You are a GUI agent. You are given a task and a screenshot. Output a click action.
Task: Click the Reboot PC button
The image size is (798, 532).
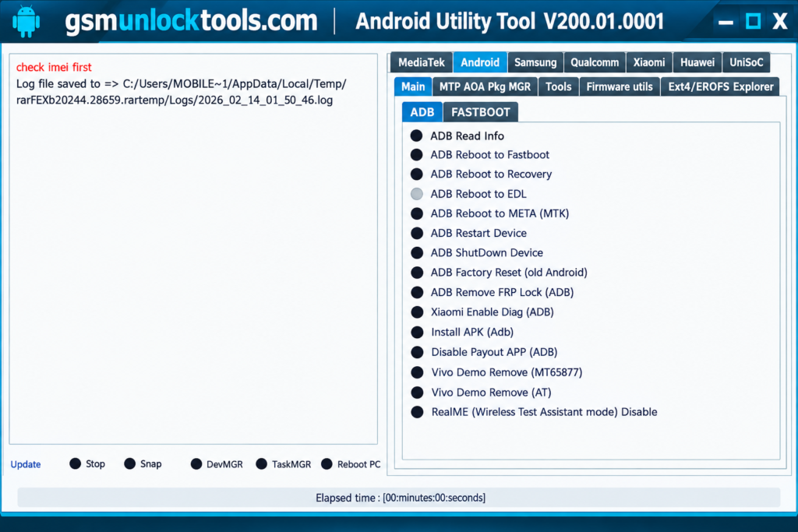click(351, 464)
